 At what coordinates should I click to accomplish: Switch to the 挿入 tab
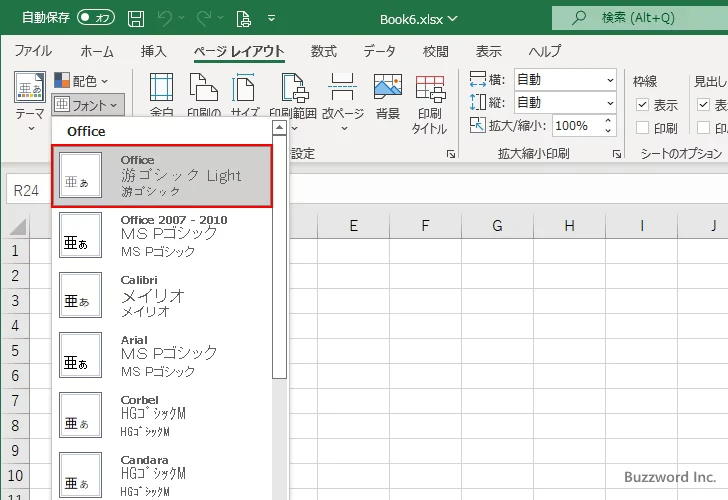click(x=154, y=51)
